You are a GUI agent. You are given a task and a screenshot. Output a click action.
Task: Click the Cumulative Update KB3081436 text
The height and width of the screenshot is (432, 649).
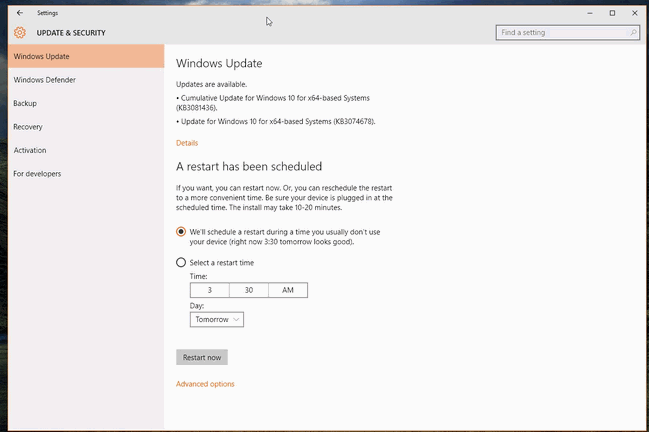pyautogui.click(x=273, y=103)
